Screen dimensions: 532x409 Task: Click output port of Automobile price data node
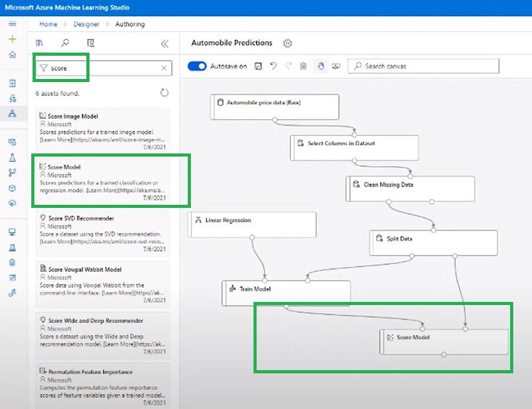[275, 120]
